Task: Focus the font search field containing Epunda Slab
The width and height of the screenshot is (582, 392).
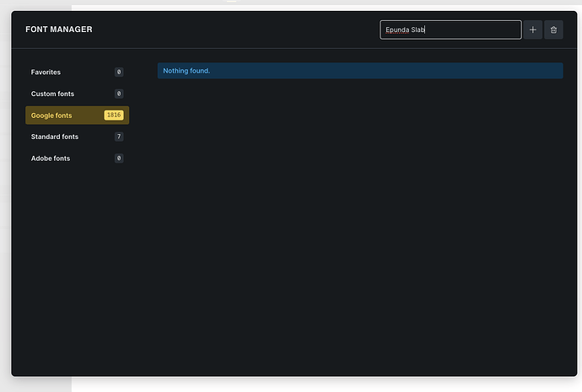Action: (450, 30)
